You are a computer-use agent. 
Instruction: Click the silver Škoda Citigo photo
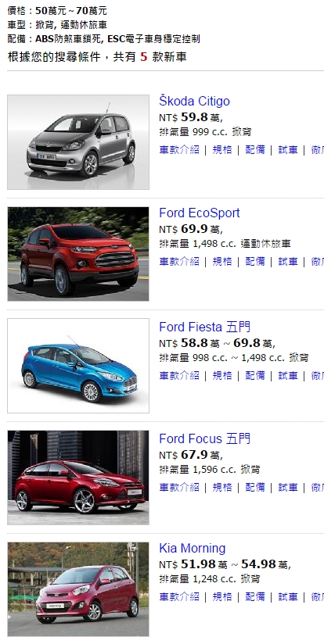(78, 142)
